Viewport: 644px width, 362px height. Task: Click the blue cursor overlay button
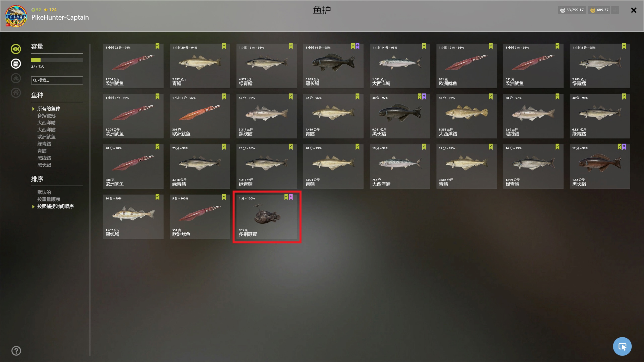[x=622, y=346]
